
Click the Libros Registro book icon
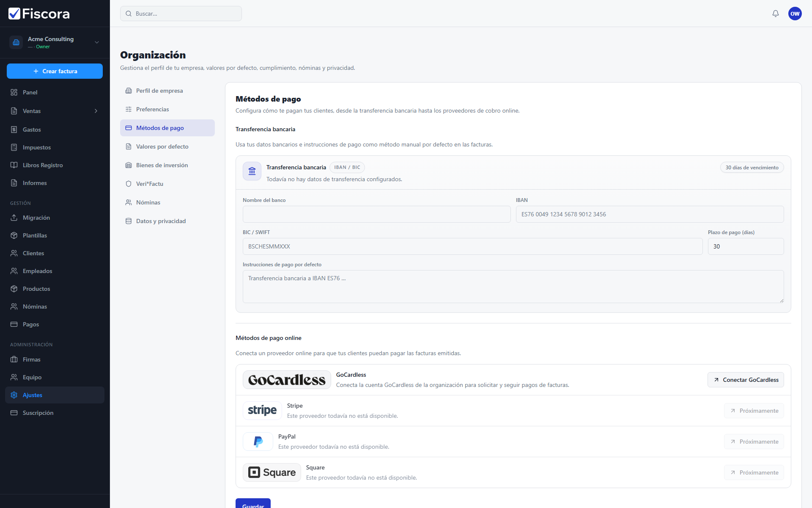tap(14, 165)
